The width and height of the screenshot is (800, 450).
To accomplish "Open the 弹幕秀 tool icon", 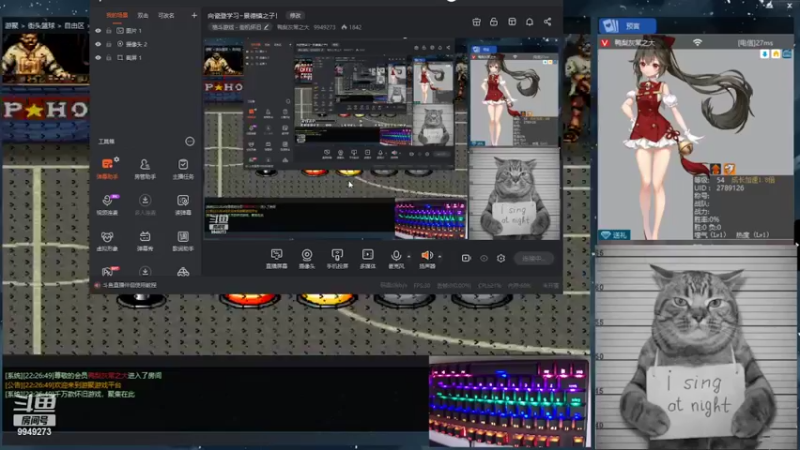I will [145, 241].
